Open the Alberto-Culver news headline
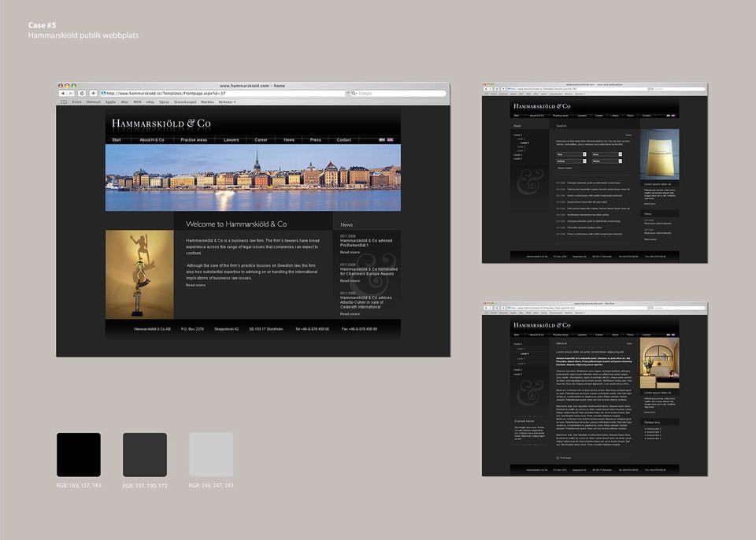The height and width of the screenshot is (540, 756). pos(366,301)
